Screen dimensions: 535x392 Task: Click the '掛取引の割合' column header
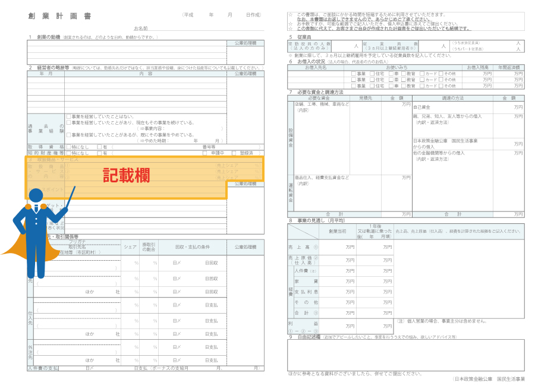coord(149,247)
